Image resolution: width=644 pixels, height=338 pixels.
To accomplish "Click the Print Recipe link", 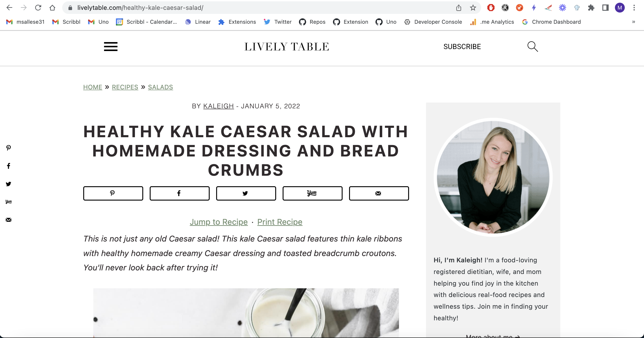I will (x=280, y=222).
